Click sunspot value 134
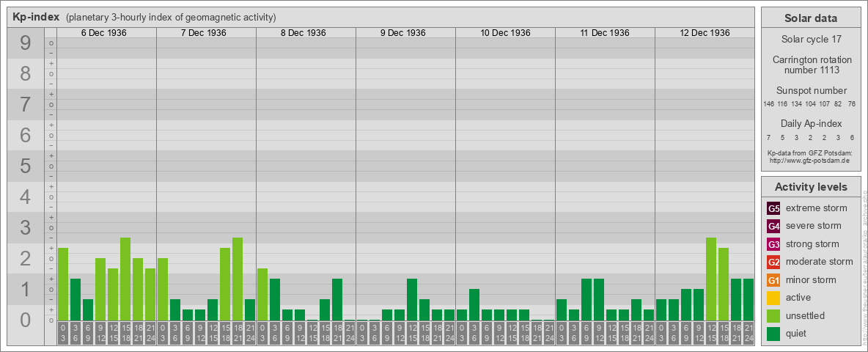 point(797,104)
